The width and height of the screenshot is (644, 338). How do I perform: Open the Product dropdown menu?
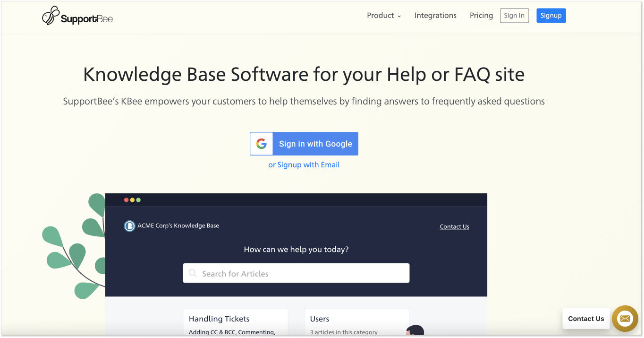coord(384,16)
